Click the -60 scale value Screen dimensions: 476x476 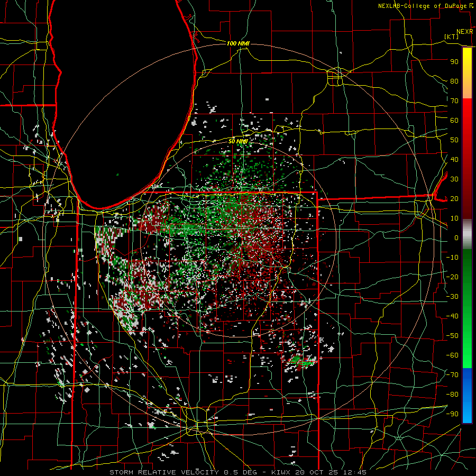point(452,355)
